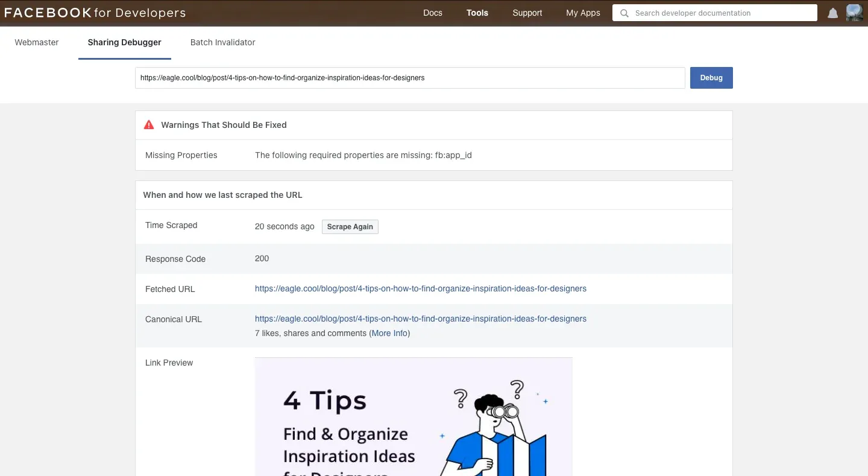Viewport: 868px width, 476px height.
Task: Open the user profile avatar
Action: (x=854, y=13)
